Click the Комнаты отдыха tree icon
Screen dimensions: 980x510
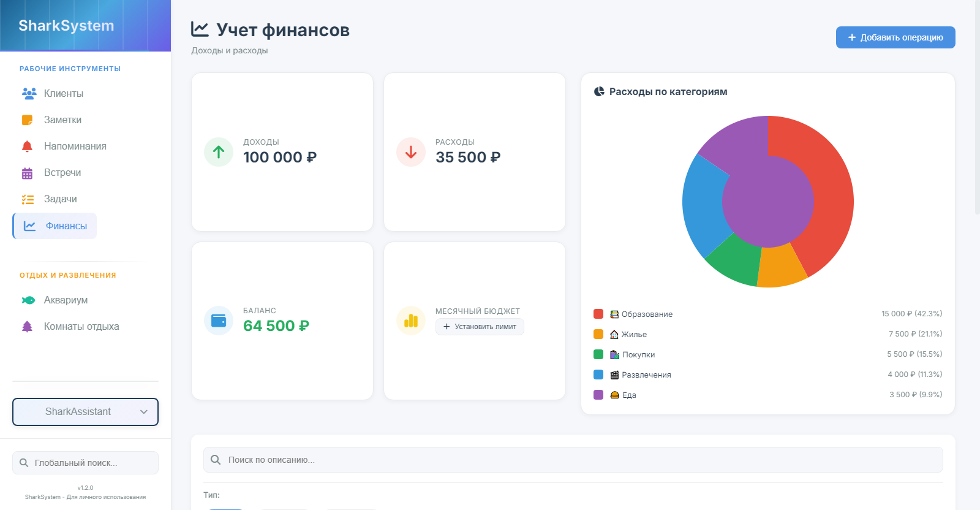pos(27,327)
